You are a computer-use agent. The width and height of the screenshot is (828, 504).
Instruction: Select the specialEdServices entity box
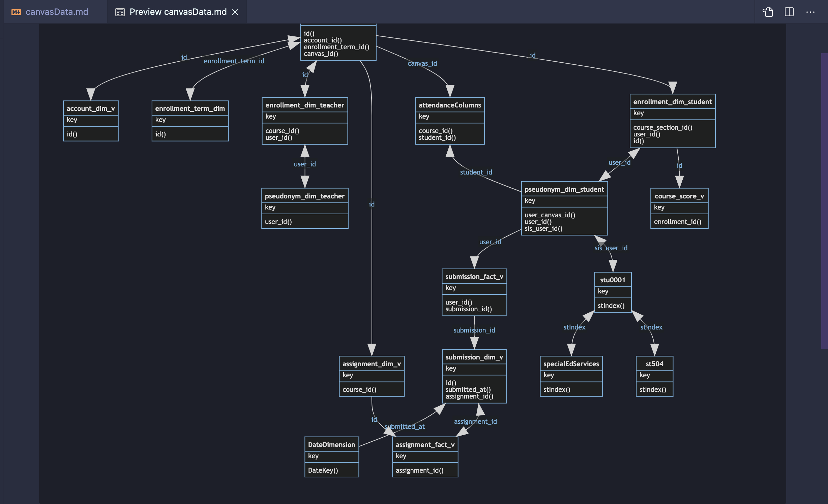pyautogui.click(x=571, y=364)
